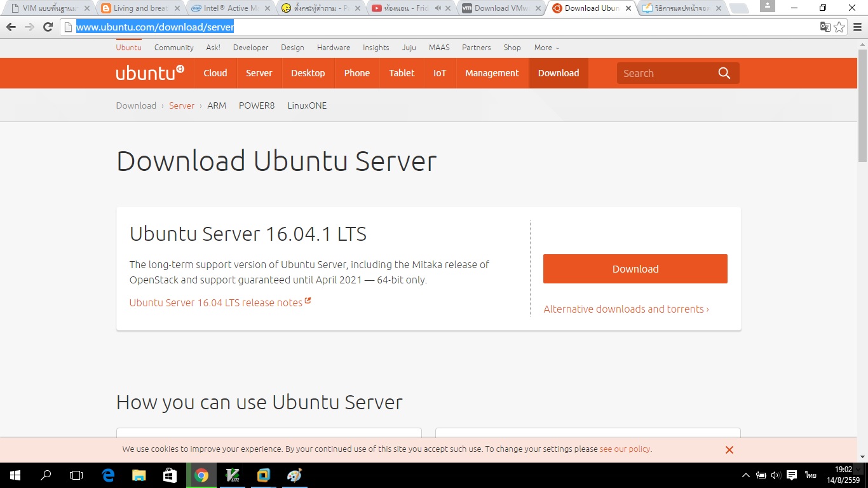Open the Management section in the orange nav
This screenshot has height=488, width=868.
pos(492,73)
